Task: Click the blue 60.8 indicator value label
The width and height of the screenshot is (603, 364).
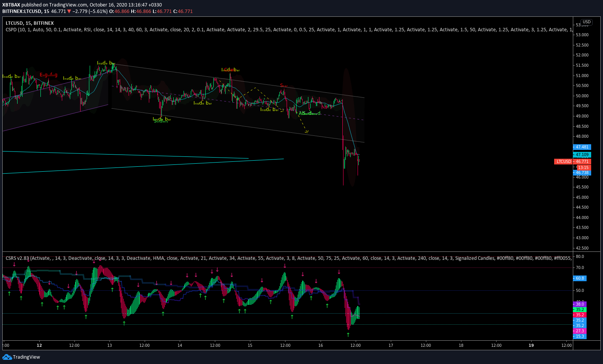Action: (580, 279)
